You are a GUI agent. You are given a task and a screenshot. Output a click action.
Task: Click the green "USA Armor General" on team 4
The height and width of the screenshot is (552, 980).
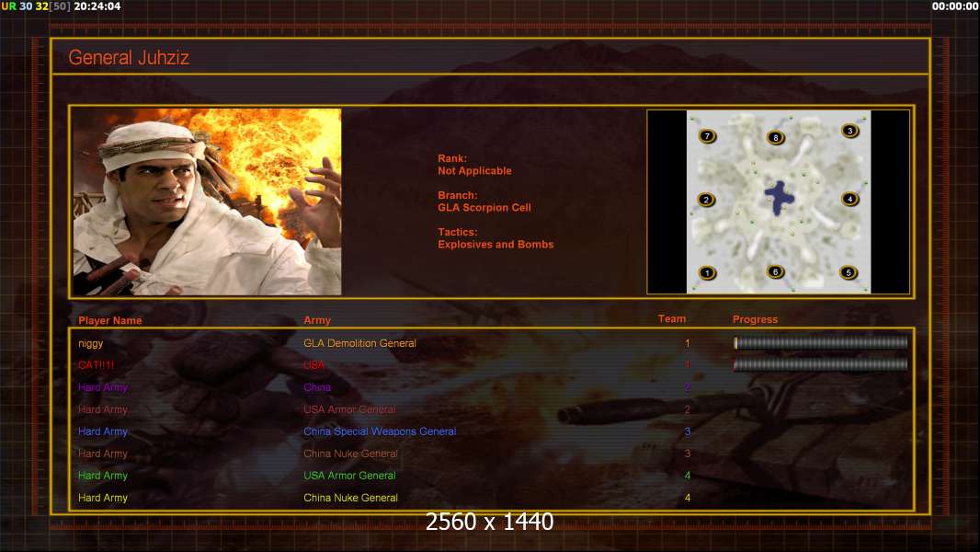[x=349, y=476]
